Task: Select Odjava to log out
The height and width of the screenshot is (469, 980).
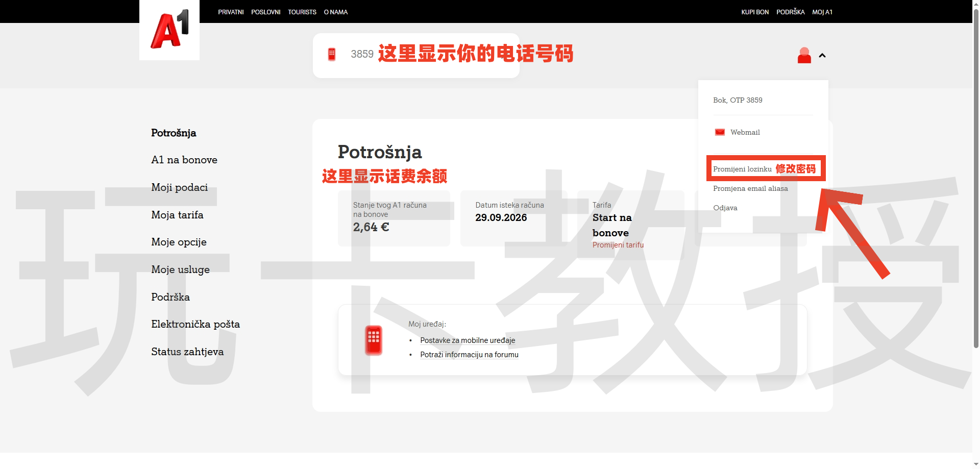Action: click(725, 208)
